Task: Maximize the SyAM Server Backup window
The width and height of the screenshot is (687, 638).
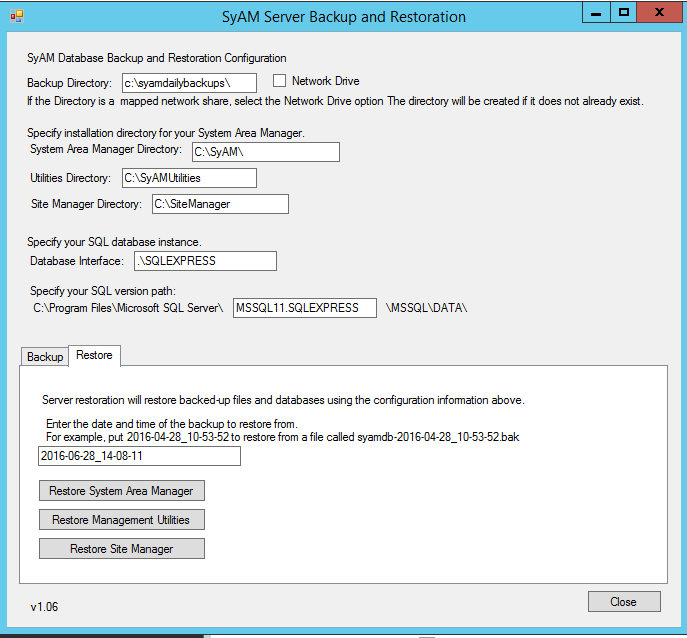Action: 624,13
